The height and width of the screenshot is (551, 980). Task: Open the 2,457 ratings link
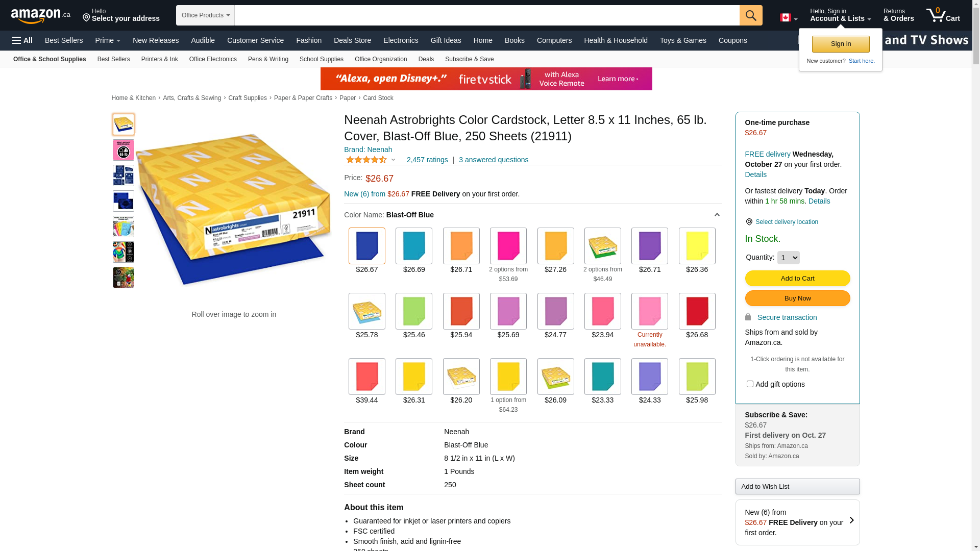427,160
